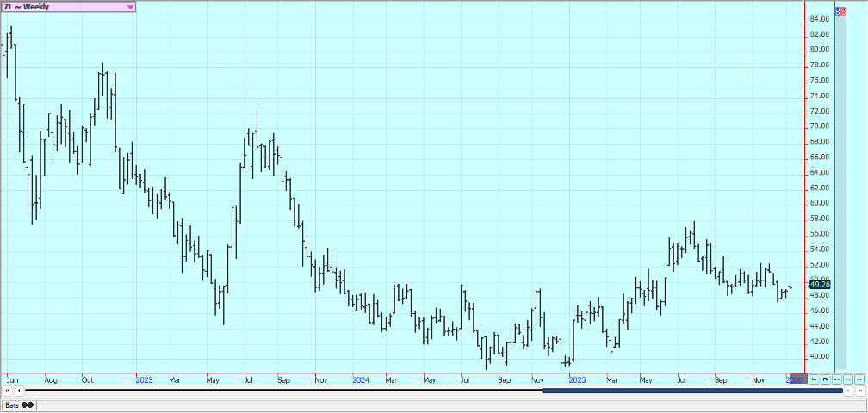
Task: Click the blue stop-limit order icon
Action: (x=825, y=379)
